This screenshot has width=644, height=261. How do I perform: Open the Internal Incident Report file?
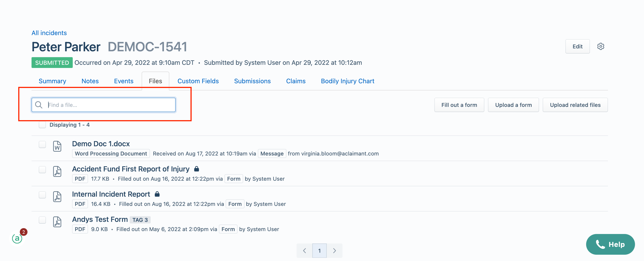[111, 194]
